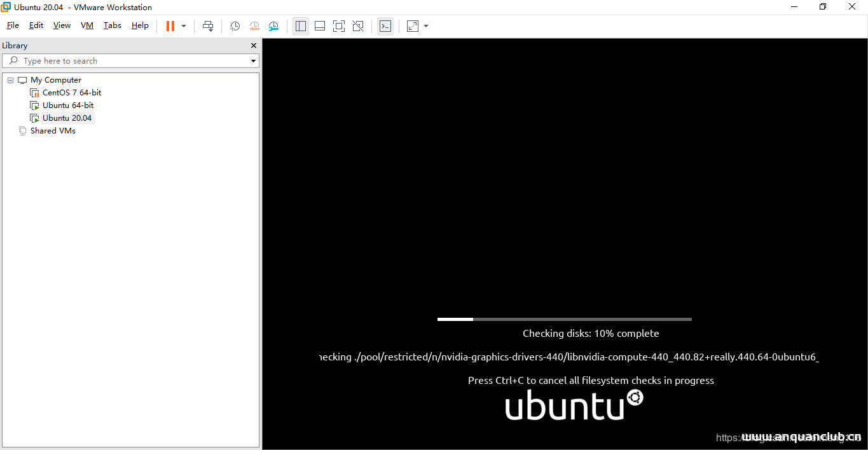Open the power options dropdown arrow

coord(184,26)
